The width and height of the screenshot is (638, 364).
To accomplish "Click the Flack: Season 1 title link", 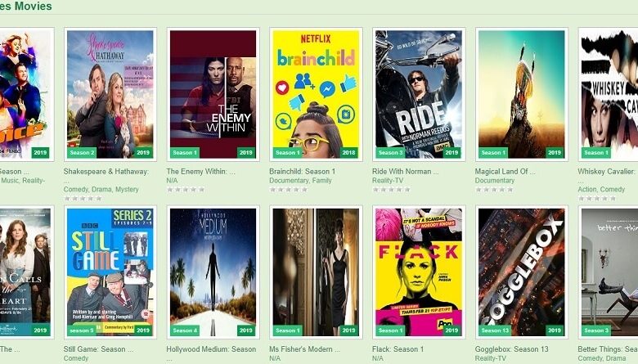I will [x=398, y=349].
